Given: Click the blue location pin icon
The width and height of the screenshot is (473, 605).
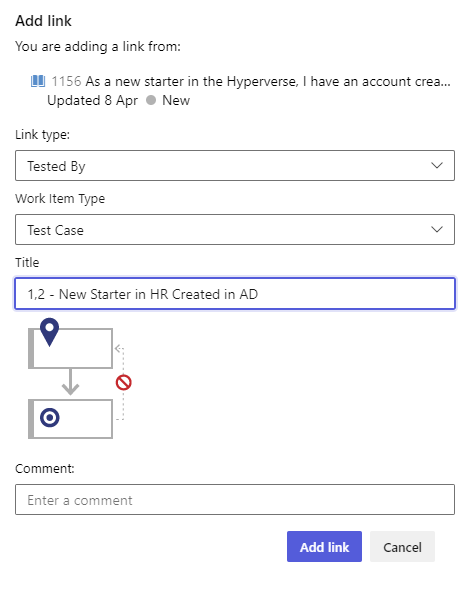Looking at the screenshot, I should pos(50,332).
